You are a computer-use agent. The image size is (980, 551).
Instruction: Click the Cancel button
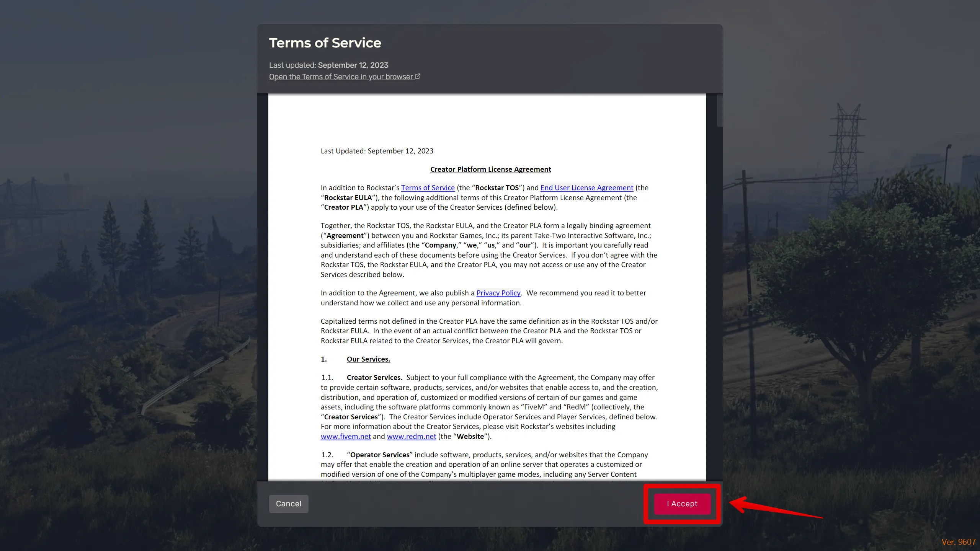(x=289, y=504)
